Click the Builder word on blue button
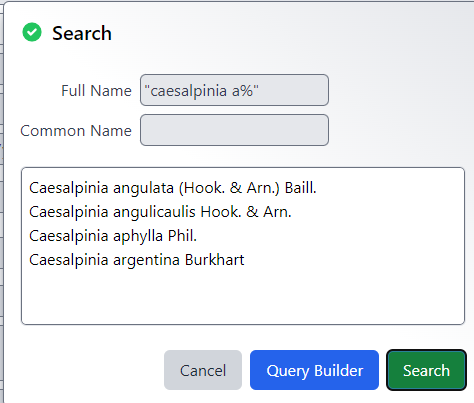This screenshot has width=474, height=403. pos(339,371)
